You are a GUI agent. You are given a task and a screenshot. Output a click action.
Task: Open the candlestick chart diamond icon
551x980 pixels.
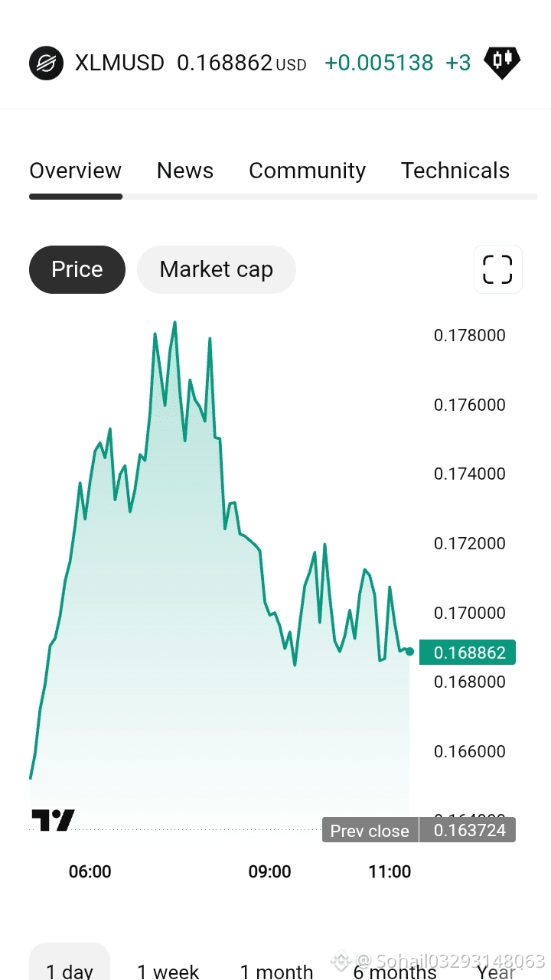[502, 63]
